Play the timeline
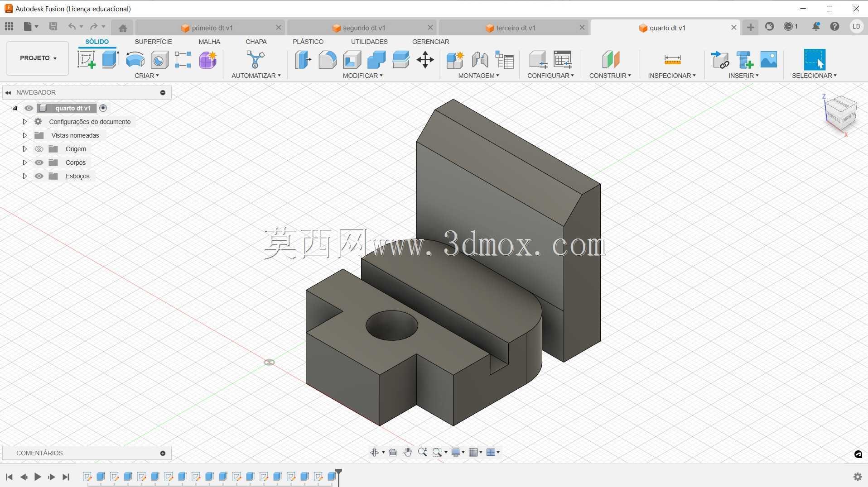This screenshot has height=487, width=868. coord(38,477)
